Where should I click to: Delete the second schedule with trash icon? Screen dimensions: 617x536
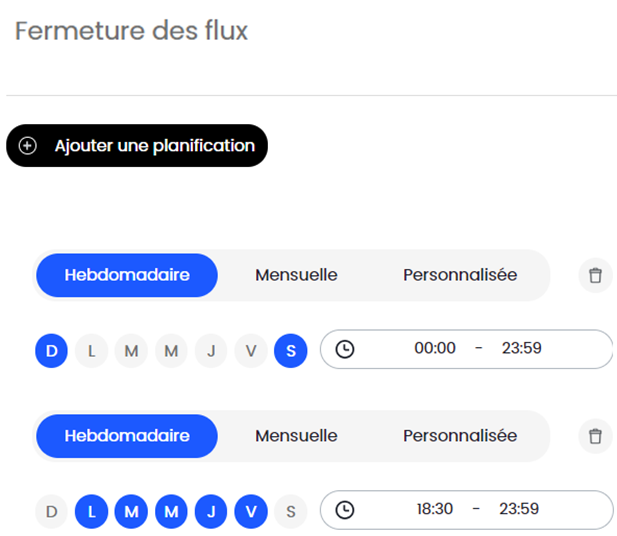tap(595, 436)
